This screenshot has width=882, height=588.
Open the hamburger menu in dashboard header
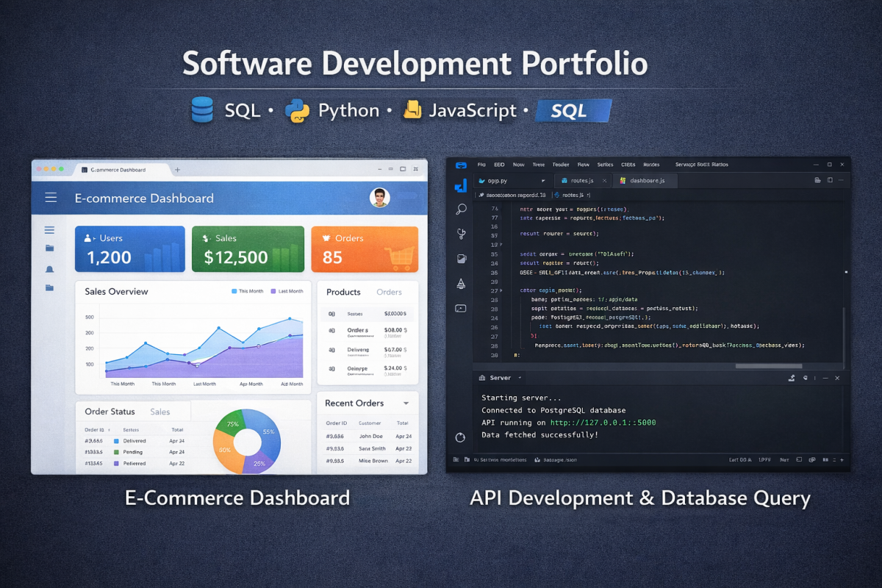click(51, 198)
